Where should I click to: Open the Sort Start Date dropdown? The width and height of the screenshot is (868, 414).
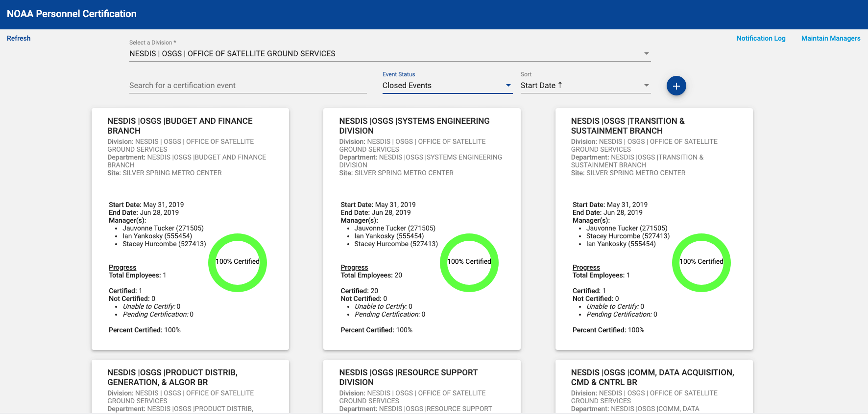(585, 86)
